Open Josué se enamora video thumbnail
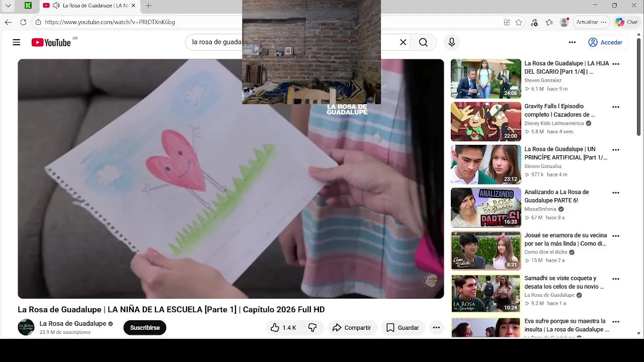The image size is (644, 362). pyautogui.click(x=486, y=250)
